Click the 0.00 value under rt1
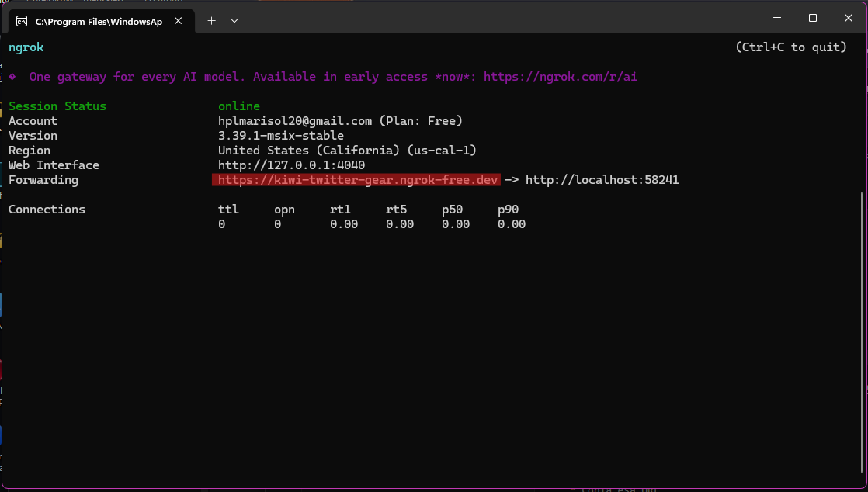This screenshot has height=492, width=868. coord(344,224)
